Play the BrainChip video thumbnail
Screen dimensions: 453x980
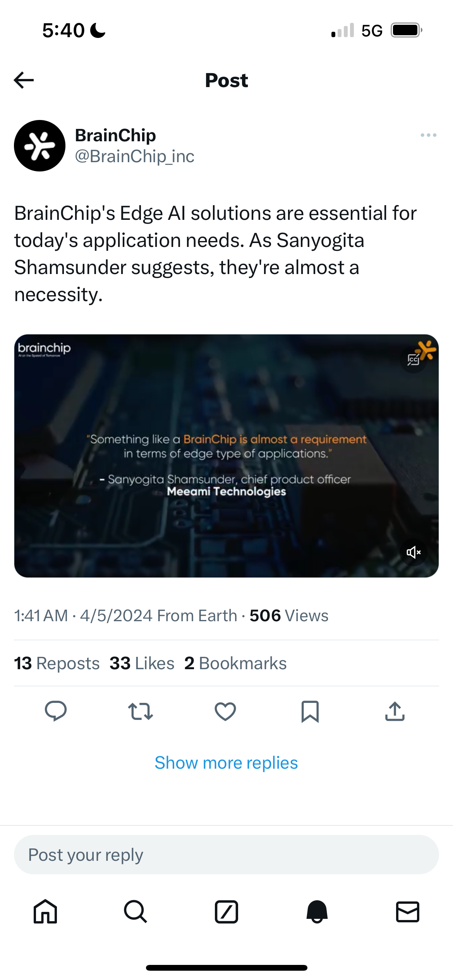[226, 456]
